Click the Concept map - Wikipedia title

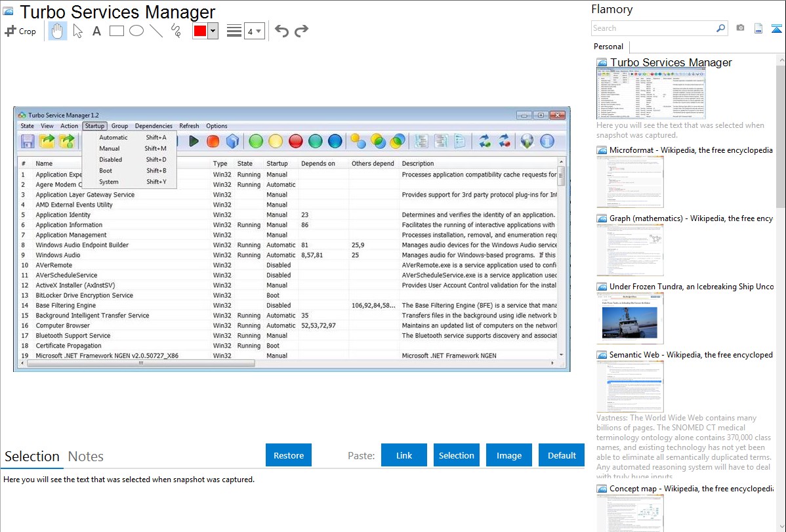(691, 488)
